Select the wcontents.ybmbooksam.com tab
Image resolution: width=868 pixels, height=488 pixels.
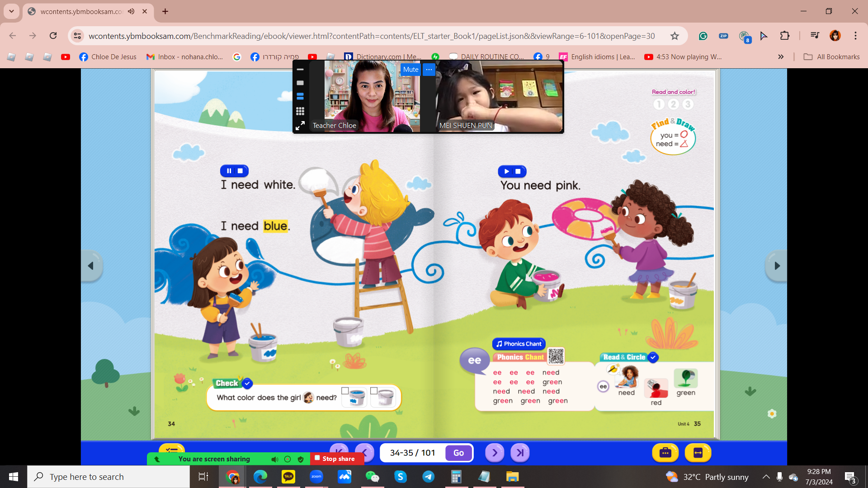pos(88,11)
